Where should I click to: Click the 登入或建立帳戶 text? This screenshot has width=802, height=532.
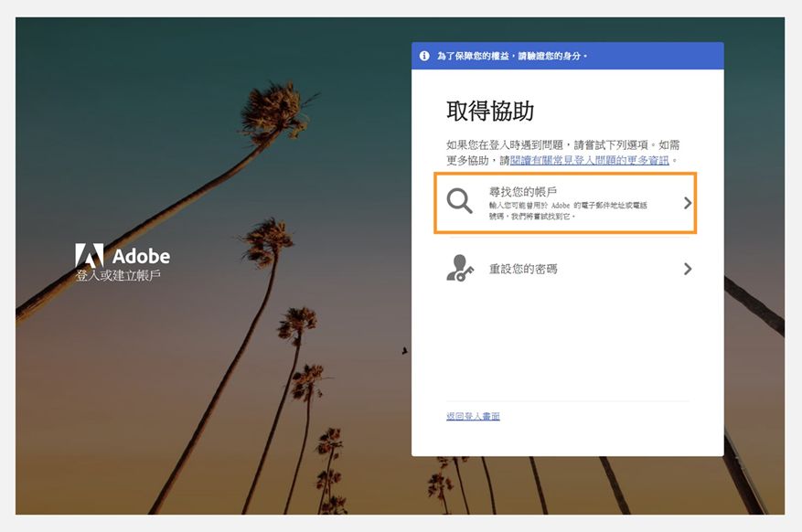coord(117,274)
